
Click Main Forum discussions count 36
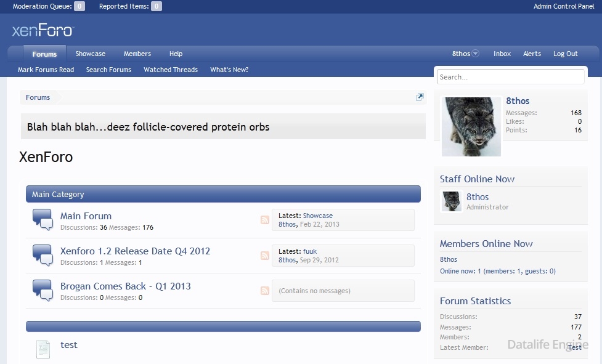click(104, 227)
